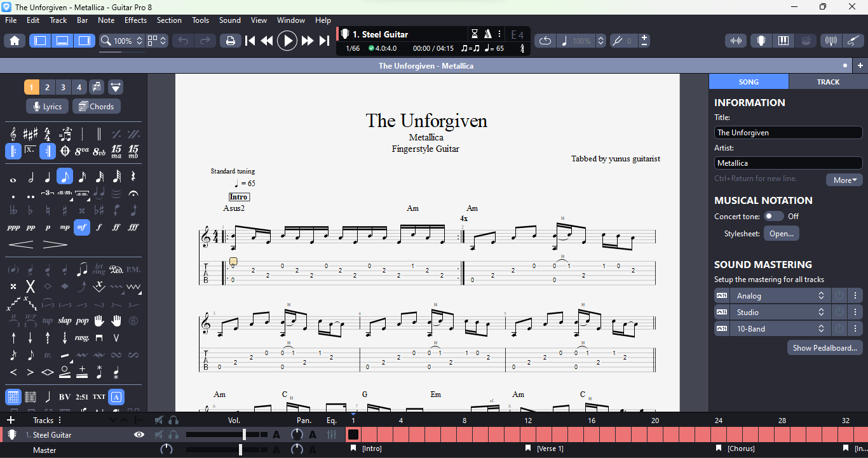868x458 pixels.
Task: Select the time signature tool
Action: click(48, 134)
